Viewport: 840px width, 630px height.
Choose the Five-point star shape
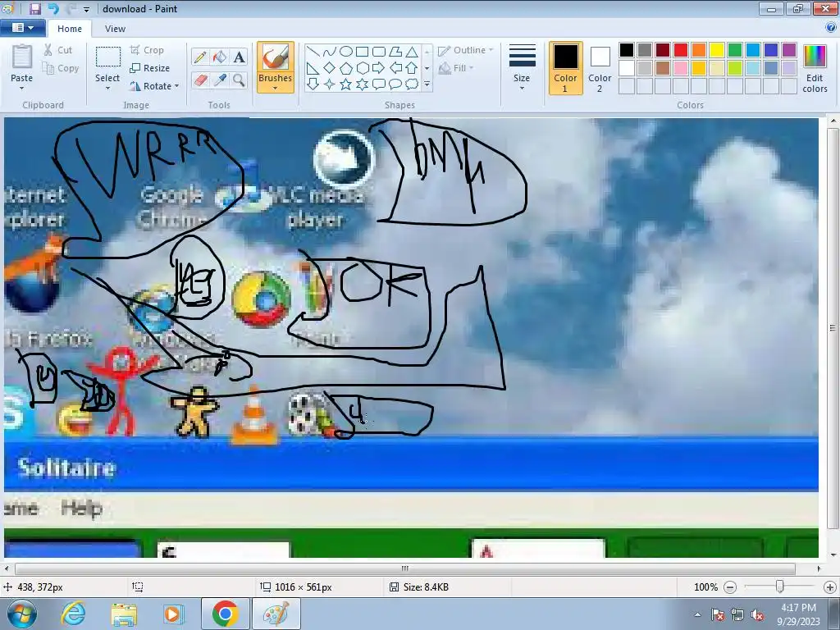[346, 84]
